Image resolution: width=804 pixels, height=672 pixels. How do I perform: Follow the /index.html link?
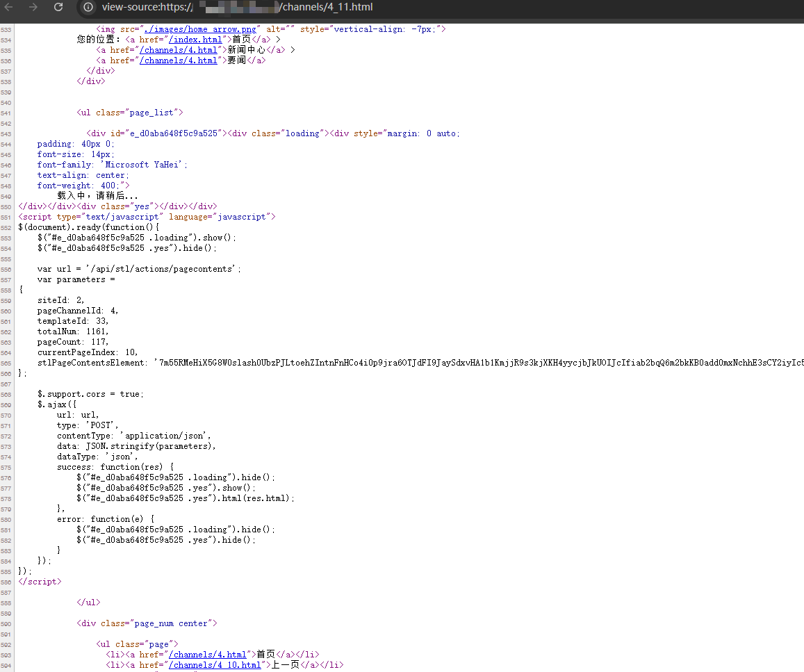[195, 40]
